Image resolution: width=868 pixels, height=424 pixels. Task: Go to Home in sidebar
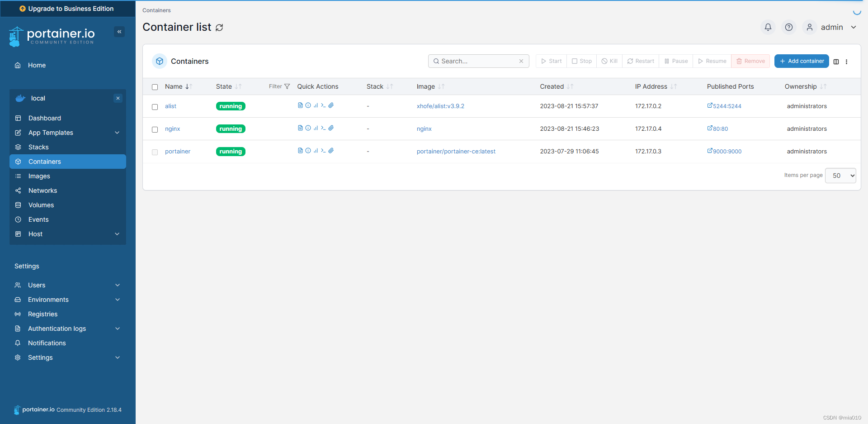click(x=68, y=65)
